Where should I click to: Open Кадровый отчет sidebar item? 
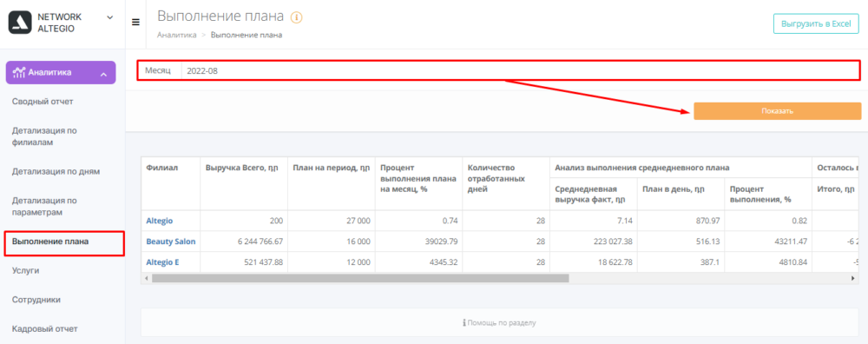(45, 328)
